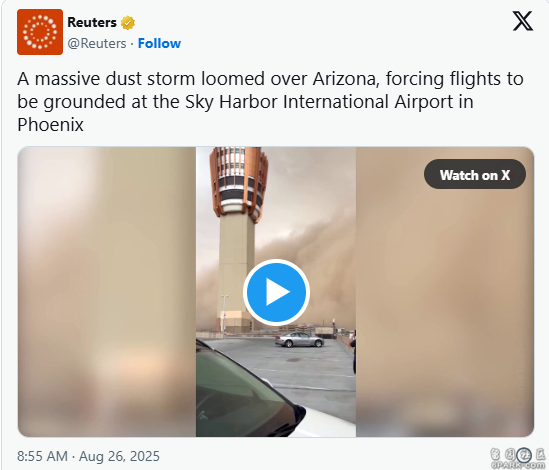Click the control tower in the video
Screen dimensions: 549x470
tap(237, 238)
